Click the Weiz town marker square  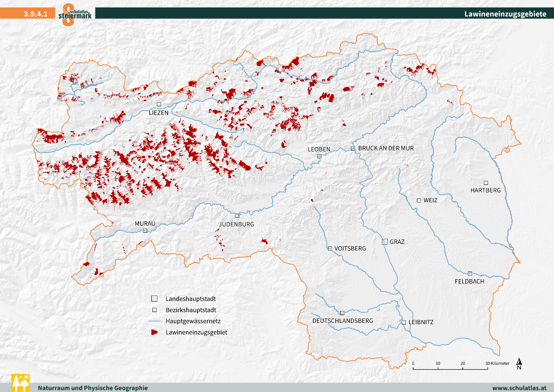click(x=419, y=200)
